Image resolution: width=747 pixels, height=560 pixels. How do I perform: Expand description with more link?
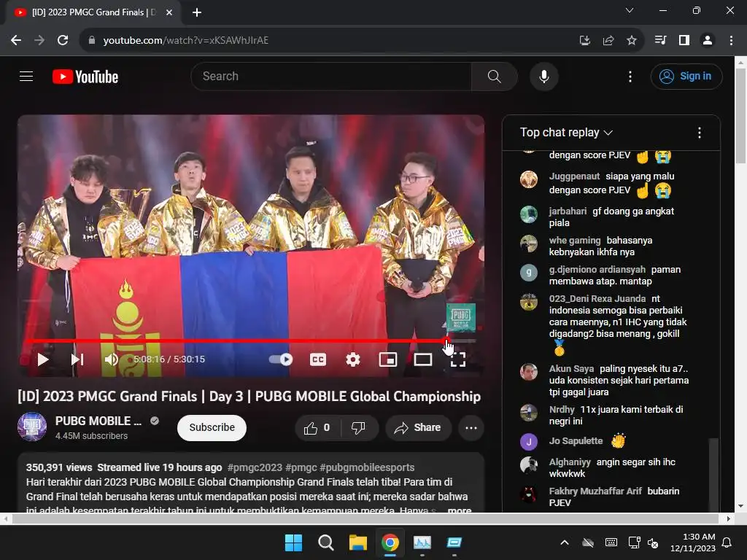coord(460,510)
